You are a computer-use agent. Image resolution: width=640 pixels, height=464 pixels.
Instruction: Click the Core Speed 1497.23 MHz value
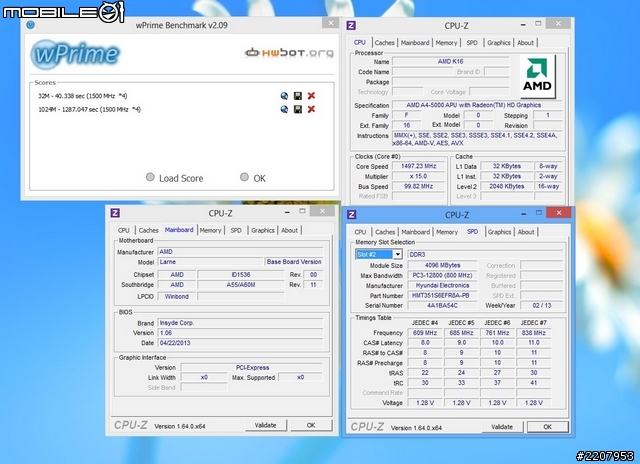(418, 166)
